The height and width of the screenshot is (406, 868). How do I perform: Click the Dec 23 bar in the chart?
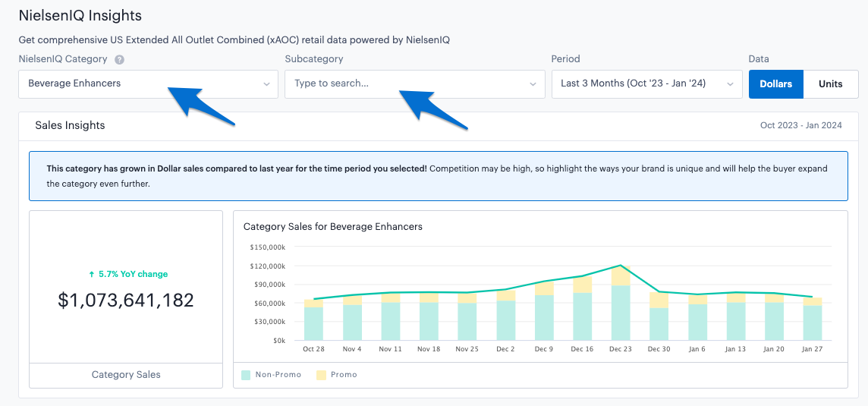(621, 303)
